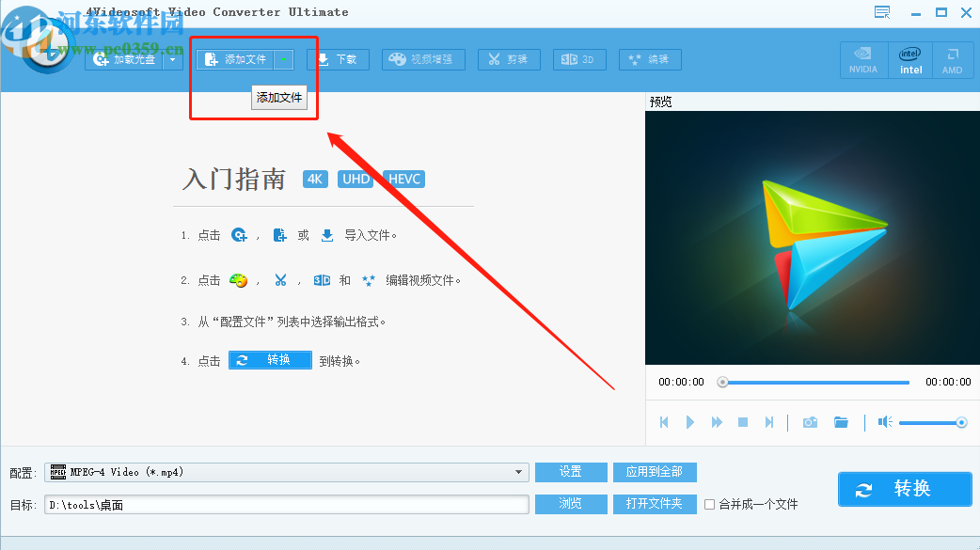
Task: Click the stars effect icon in step 2
Action: [x=369, y=280]
